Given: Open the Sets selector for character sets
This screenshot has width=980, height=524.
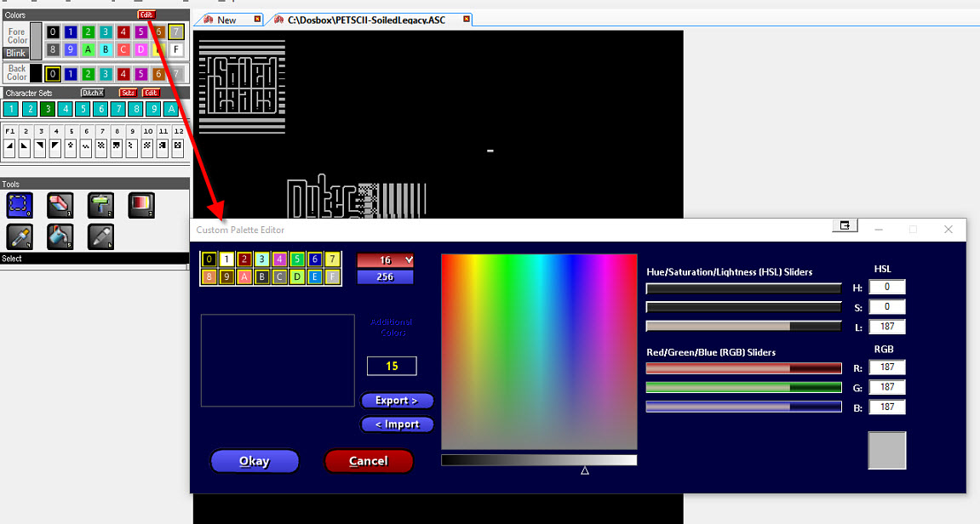Looking at the screenshot, I should pyautogui.click(x=128, y=93).
